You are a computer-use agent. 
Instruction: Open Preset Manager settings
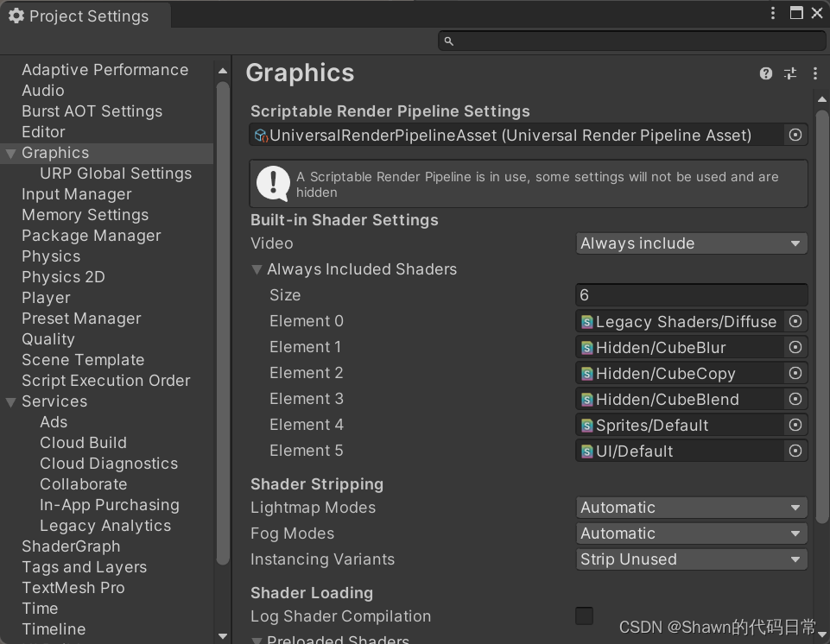pos(81,319)
